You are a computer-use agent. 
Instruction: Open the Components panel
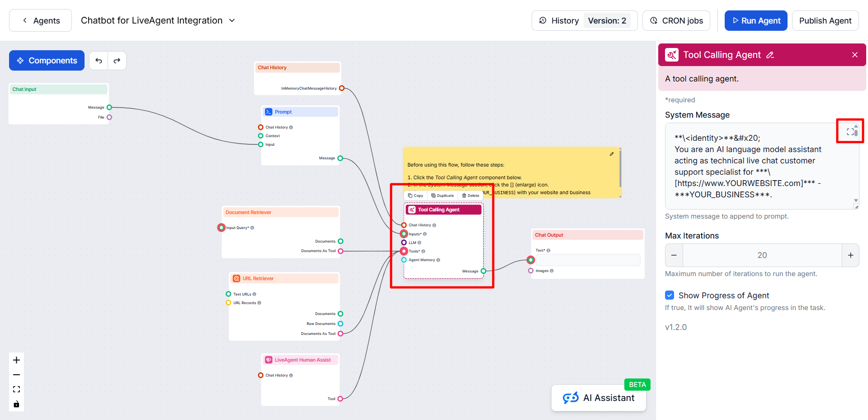(47, 61)
